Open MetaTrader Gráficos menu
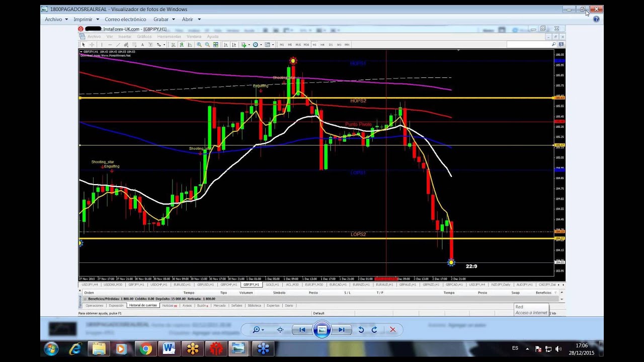Screen dimensions: 644x362 [144, 37]
